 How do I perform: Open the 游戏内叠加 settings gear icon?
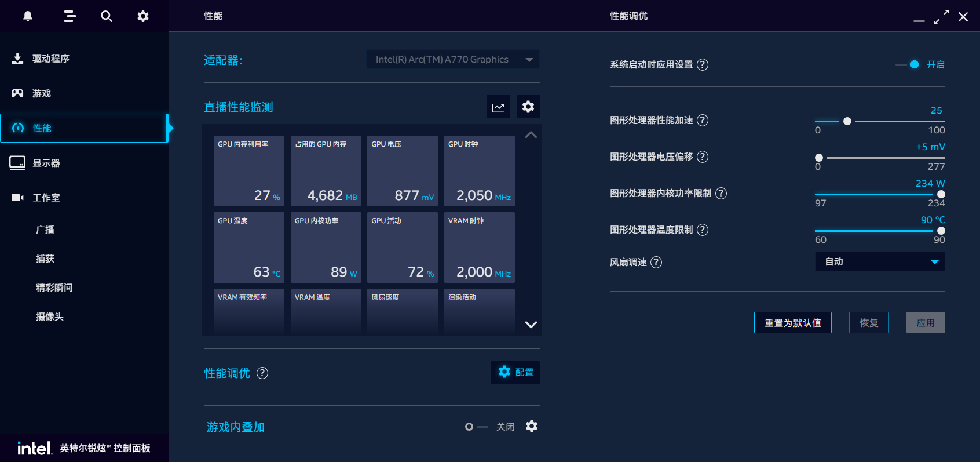point(532,427)
